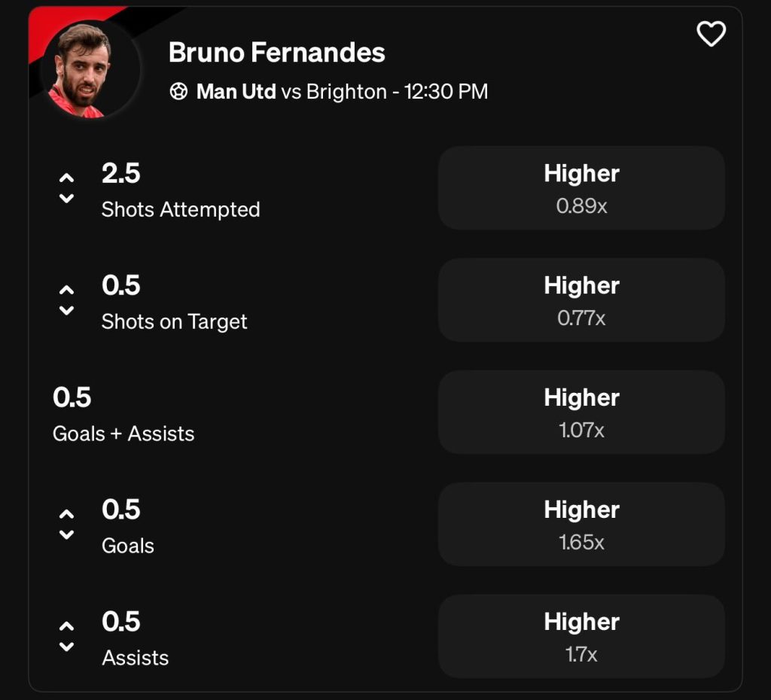Increase the Shots Attempted line with up arrow
This screenshot has width=771, height=700.
(66, 178)
